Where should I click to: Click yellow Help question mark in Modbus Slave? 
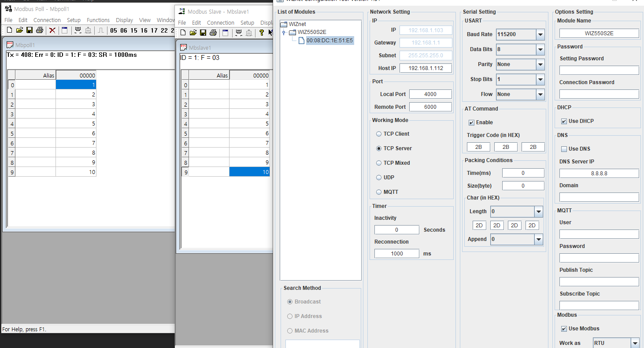(x=262, y=33)
